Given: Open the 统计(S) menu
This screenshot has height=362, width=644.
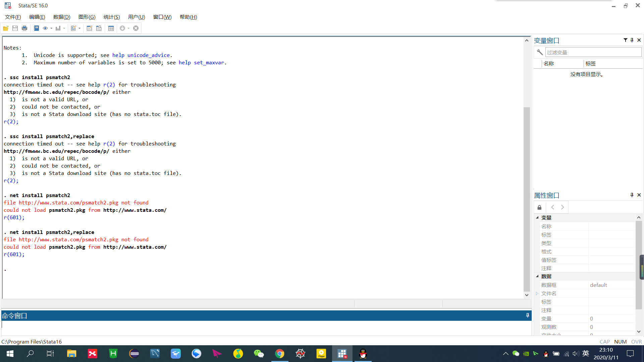Looking at the screenshot, I should pyautogui.click(x=111, y=17).
